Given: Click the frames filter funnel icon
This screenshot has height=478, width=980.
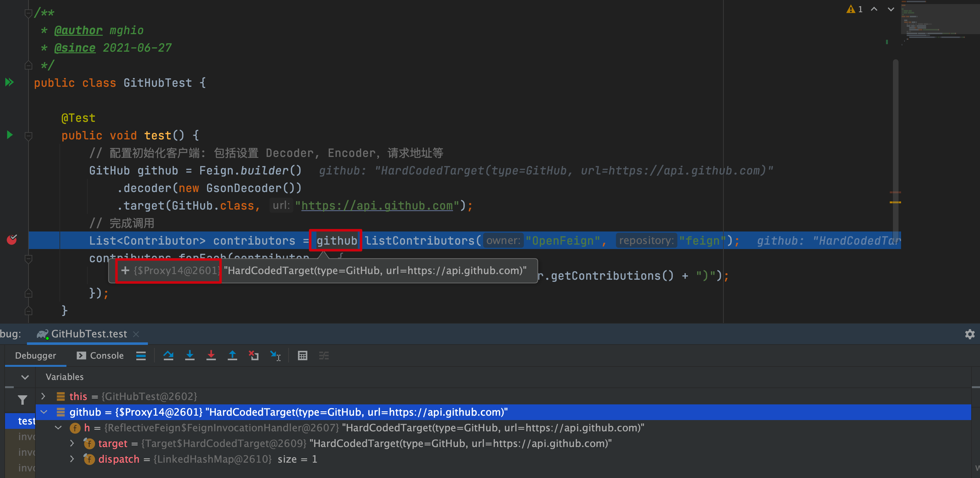Looking at the screenshot, I should [x=23, y=400].
